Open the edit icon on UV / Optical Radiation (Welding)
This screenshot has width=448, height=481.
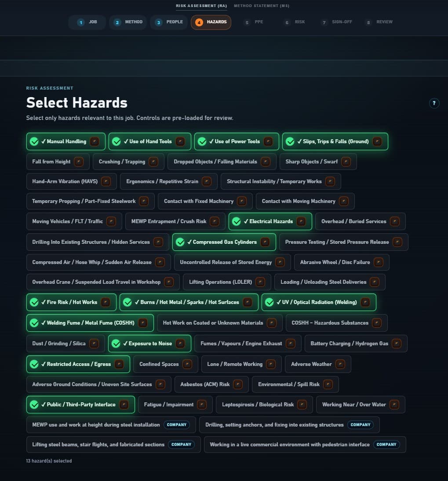point(365,302)
